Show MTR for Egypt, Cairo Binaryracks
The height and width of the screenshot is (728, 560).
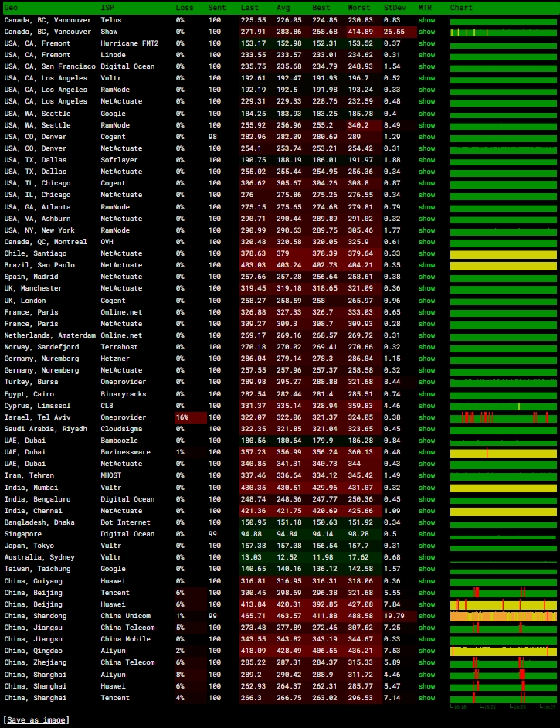click(x=426, y=394)
